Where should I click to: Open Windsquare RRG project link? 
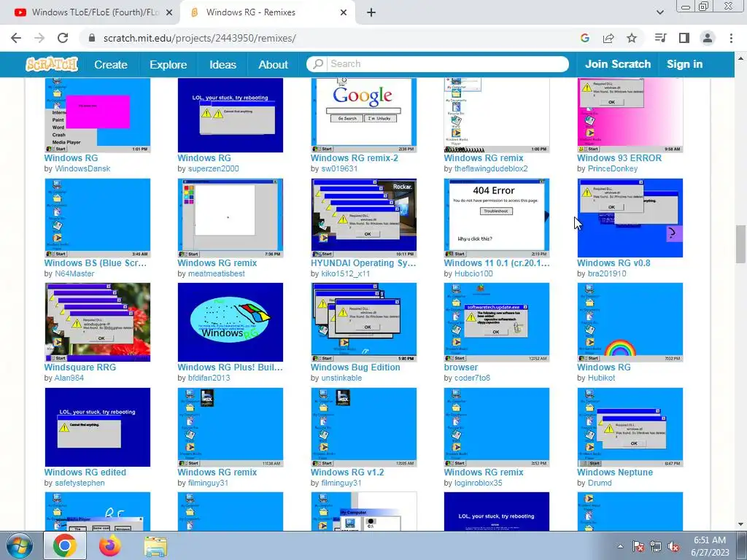[x=80, y=367]
